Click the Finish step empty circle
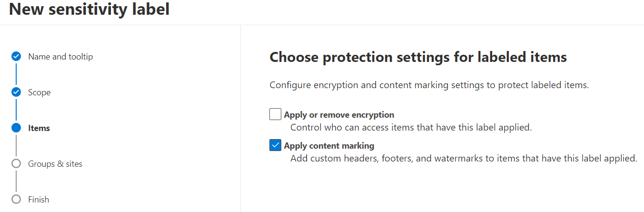The image size is (644, 212). 16,199
